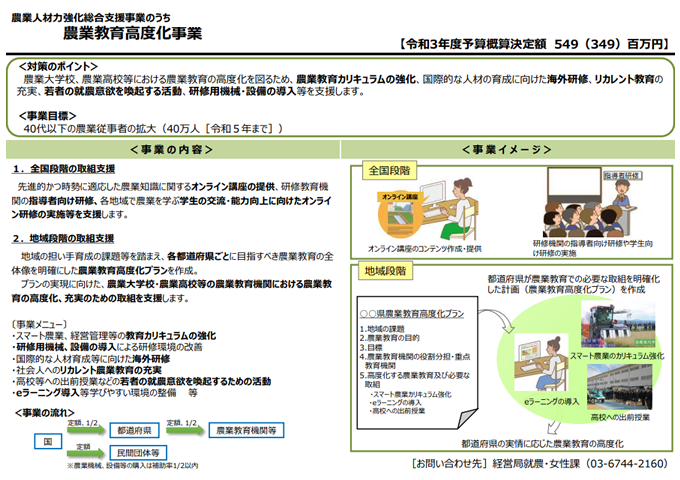Click the smart agriculture machinery photo

click(x=618, y=325)
